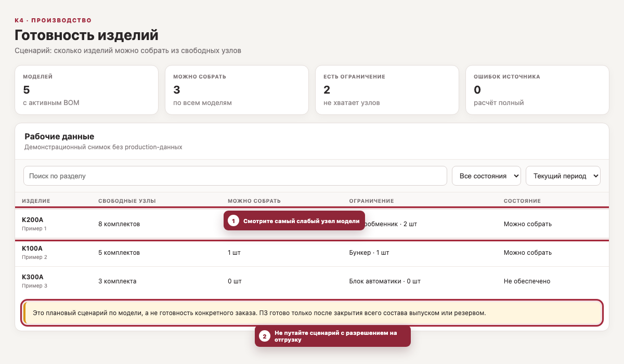The width and height of the screenshot is (624, 364).
Task: Click the "Состояние" column header
Action: click(x=522, y=201)
